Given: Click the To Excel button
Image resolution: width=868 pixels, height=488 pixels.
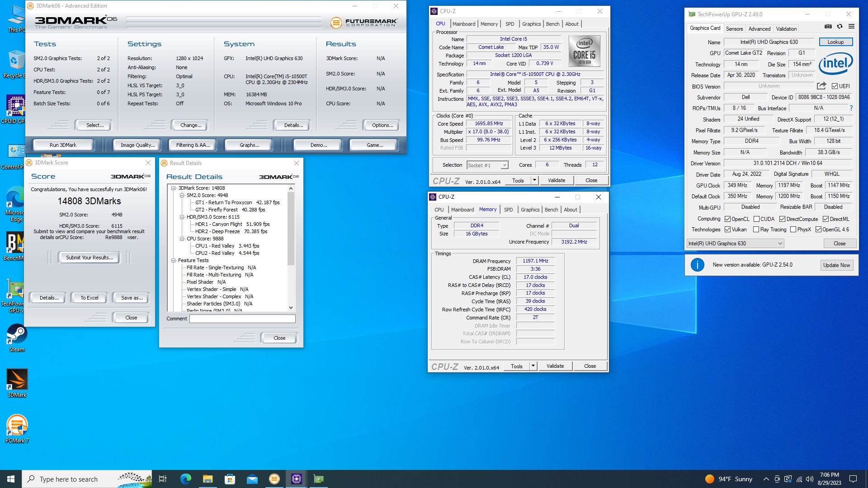Looking at the screenshot, I should click(x=90, y=298).
